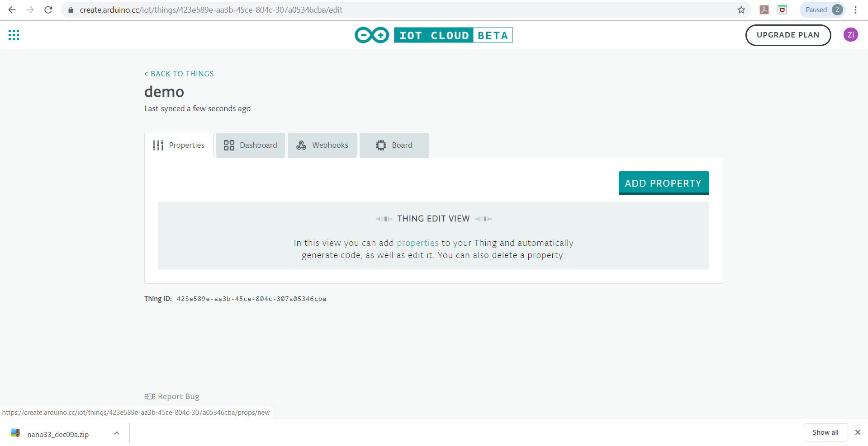
Task: Click the THING EDIT VIEW heading
Action: (x=433, y=219)
